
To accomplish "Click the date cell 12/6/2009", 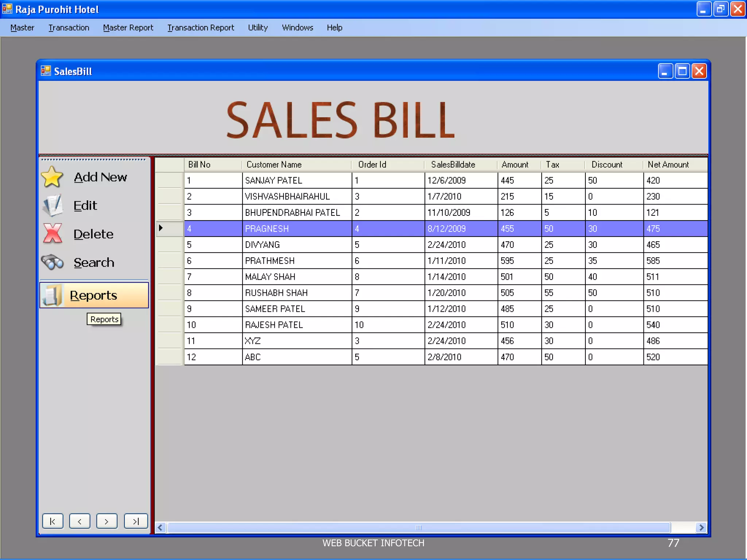I will pos(461,180).
